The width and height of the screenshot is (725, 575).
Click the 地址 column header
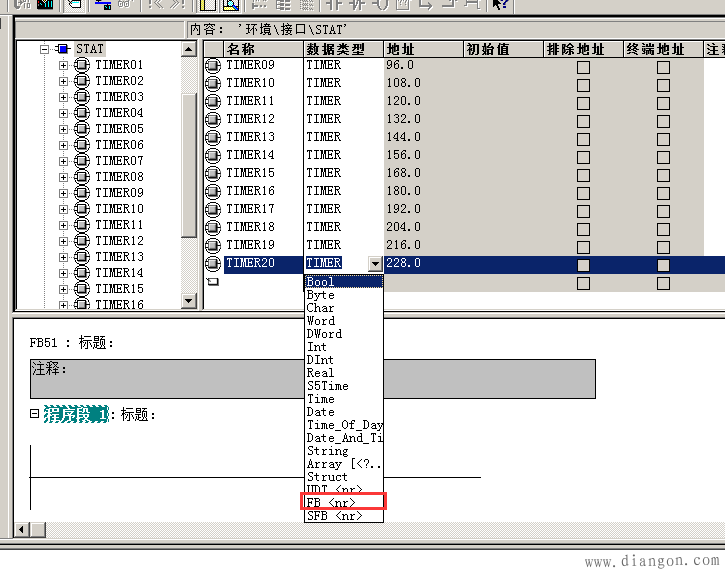423,49
